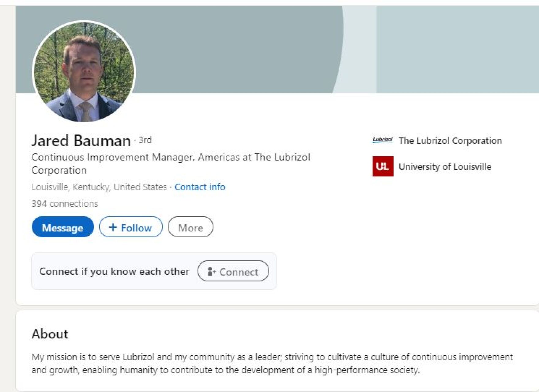The image size is (539, 392).
Task: Click the 3rd degree connection badge
Action: [145, 140]
